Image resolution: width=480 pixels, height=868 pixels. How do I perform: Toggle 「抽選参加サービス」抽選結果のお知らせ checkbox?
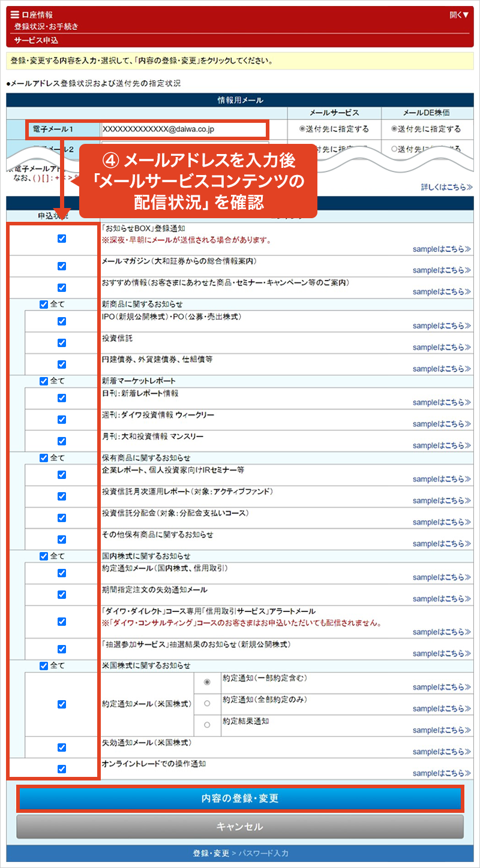click(61, 649)
